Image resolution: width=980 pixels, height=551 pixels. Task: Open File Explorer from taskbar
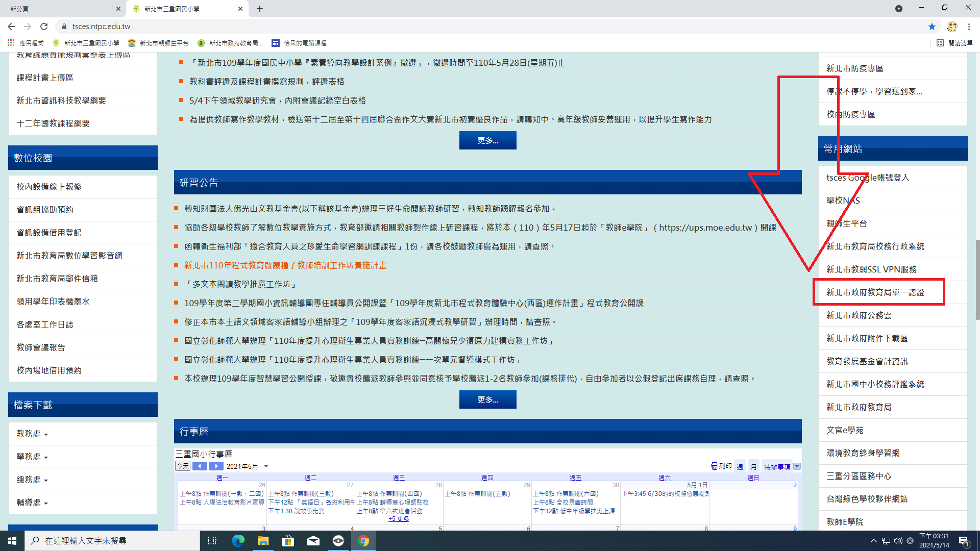coord(263,541)
